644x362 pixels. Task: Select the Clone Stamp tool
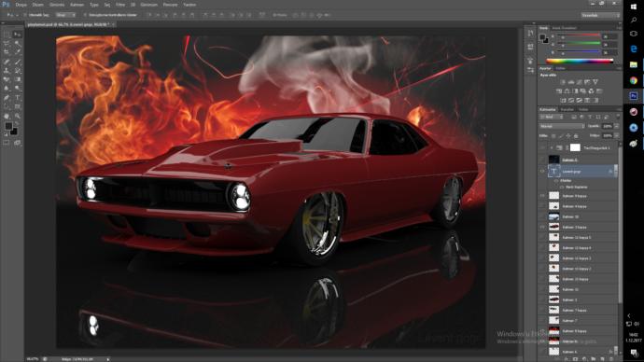(7, 70)
